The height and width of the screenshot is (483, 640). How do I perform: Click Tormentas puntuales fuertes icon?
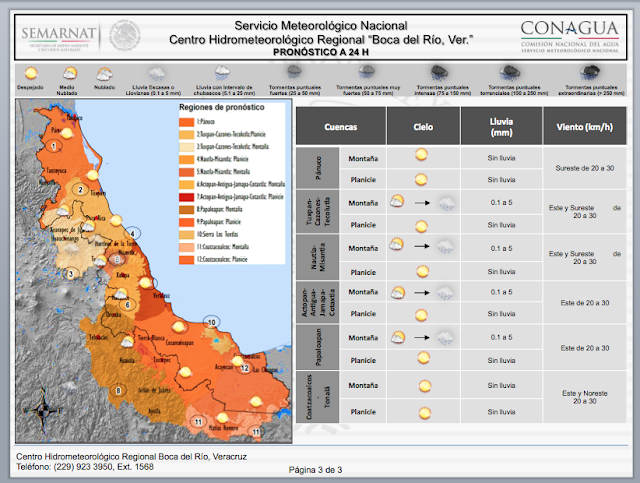tap(294, 72)
